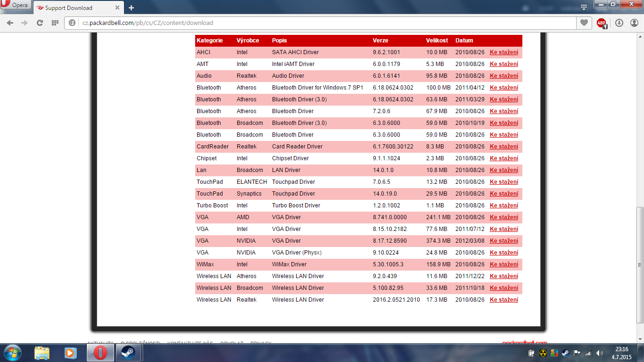Screen dimensions: 644x362
Task: Select the Support Download tab
Action: click(x=78, y=8)
